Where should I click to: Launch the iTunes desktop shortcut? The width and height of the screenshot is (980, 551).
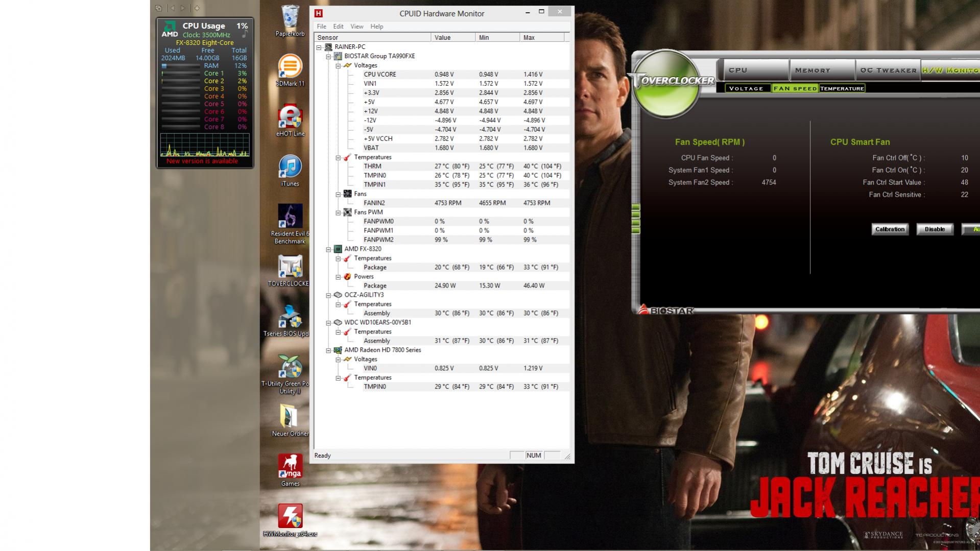click(x=290, y=171)
